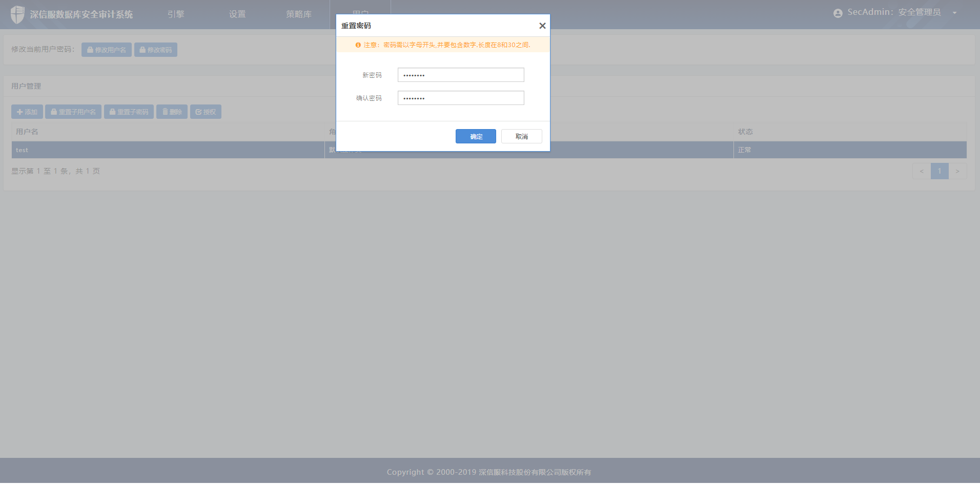The width and height of the screenshot is (980, 484).
Task: Click the 用户管理 panel heading
Action: [x=26, y=86]
